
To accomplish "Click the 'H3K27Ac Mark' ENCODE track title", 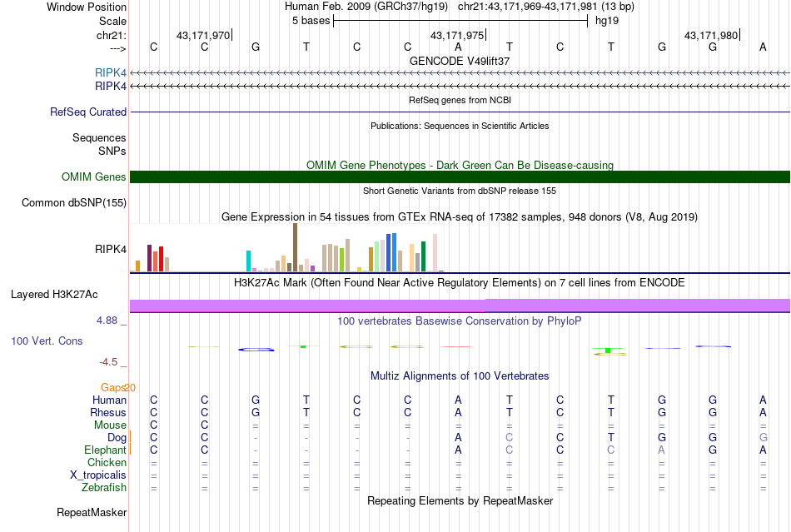I will [460, 282].
